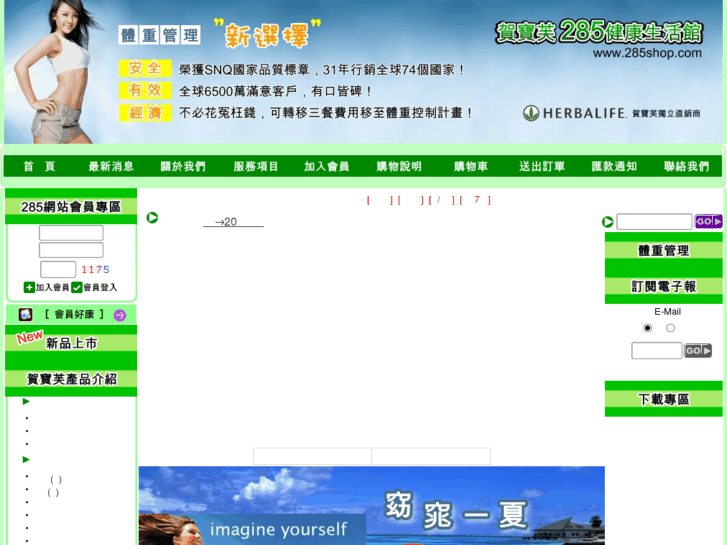Click the imagine yourself summer banner
Image resolution: width=727 pixels, height=545 pixels.
(x=371, y=506)
